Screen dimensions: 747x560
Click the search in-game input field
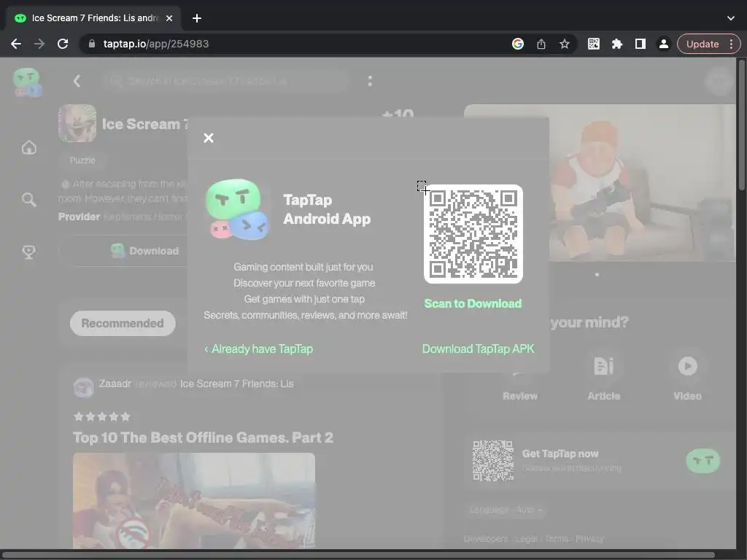225,81
